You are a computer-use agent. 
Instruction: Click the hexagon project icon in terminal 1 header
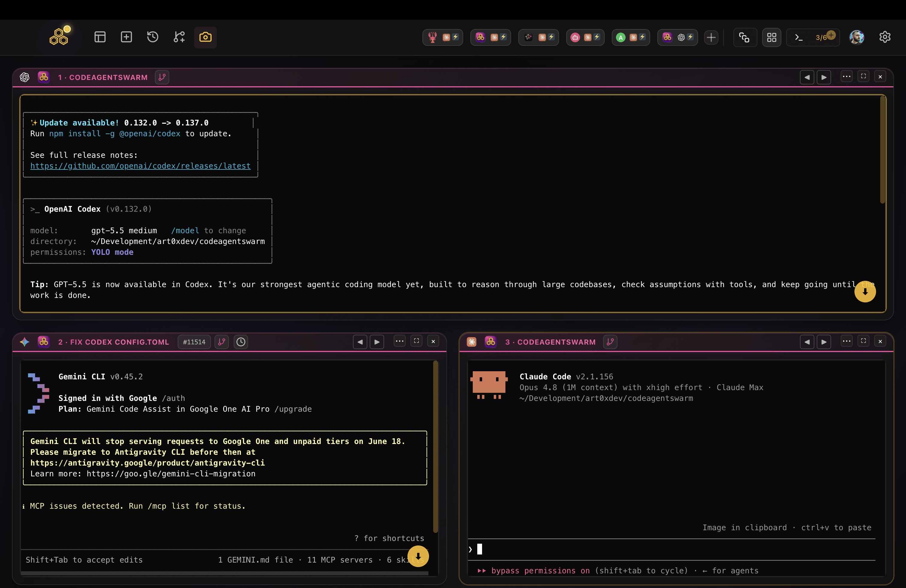[x=44, y=77]
